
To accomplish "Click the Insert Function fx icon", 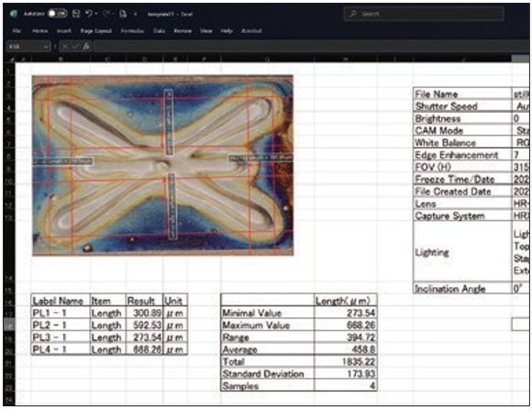I will click(x=86, y=46).
